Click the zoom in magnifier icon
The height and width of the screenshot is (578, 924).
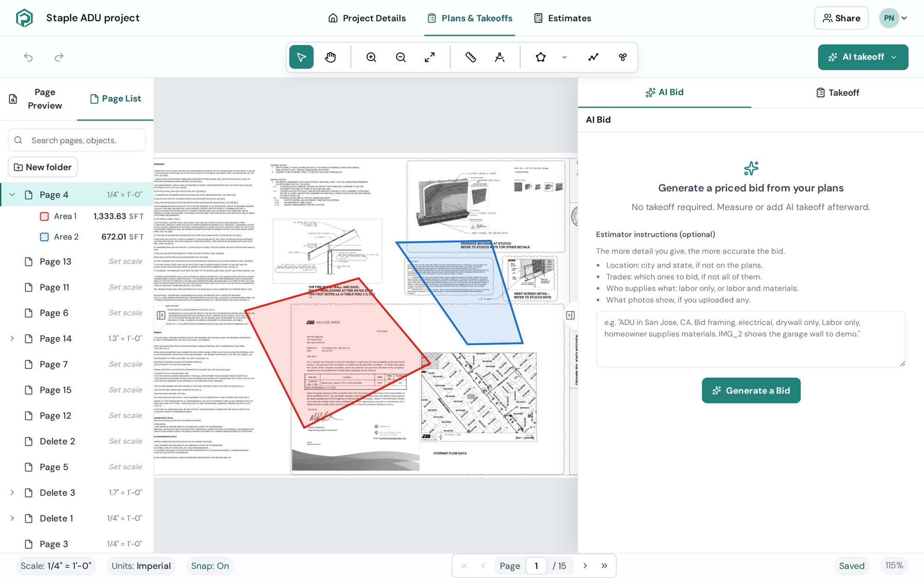tap(371, 57)
